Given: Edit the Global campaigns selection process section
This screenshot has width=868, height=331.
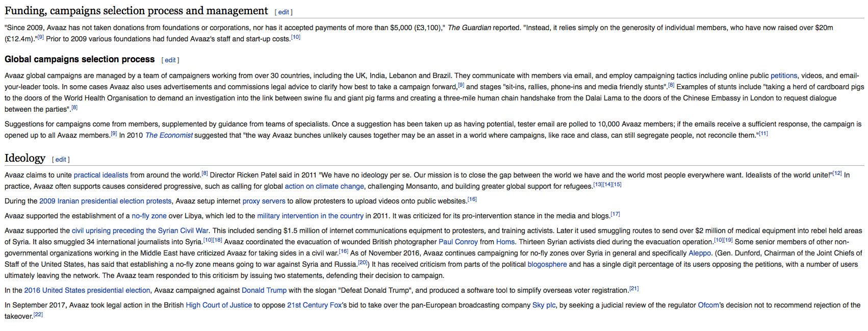Looking at the screenshot, I should pos(170,60).
